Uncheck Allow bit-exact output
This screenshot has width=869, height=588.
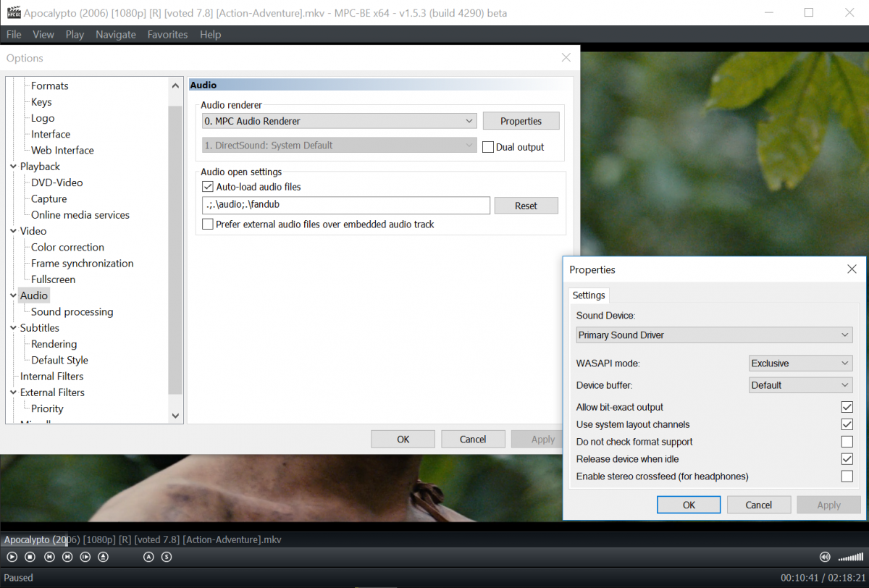[847, 407]
